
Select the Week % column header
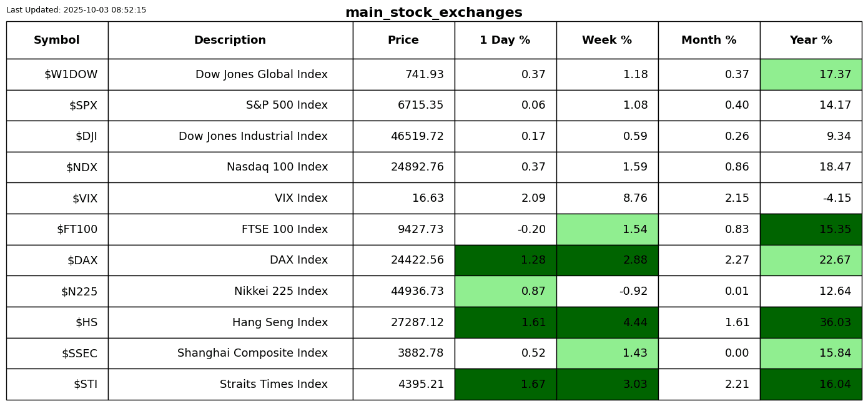pyautogui.click(x=607, y=41)
